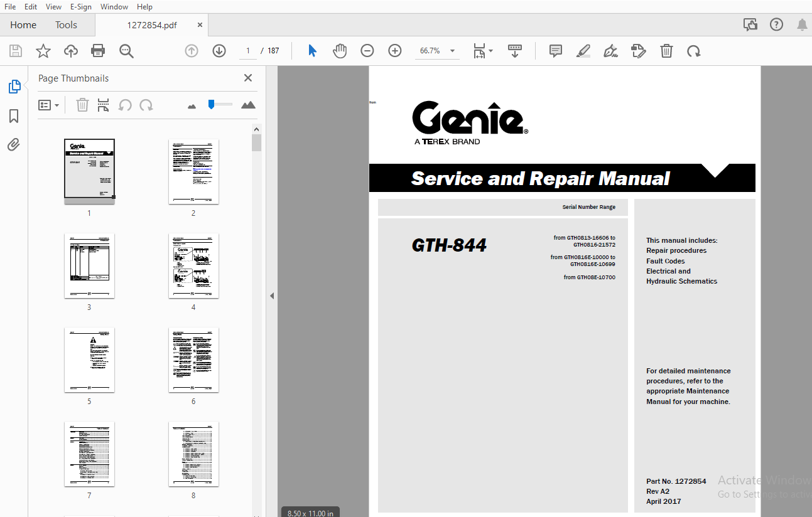Click the GTH-844 model heading text
The image size is (812, 517).
[x=449, y=245]
